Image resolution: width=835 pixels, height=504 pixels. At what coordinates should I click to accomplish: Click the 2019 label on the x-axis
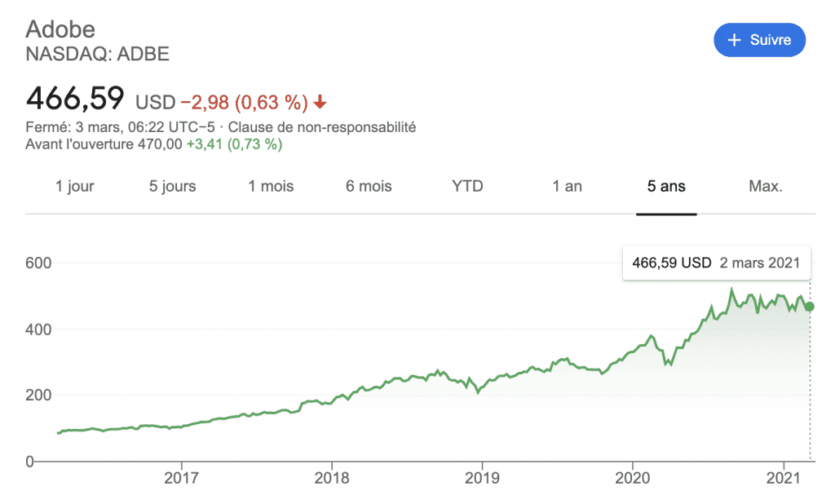[x=482, y=475]
